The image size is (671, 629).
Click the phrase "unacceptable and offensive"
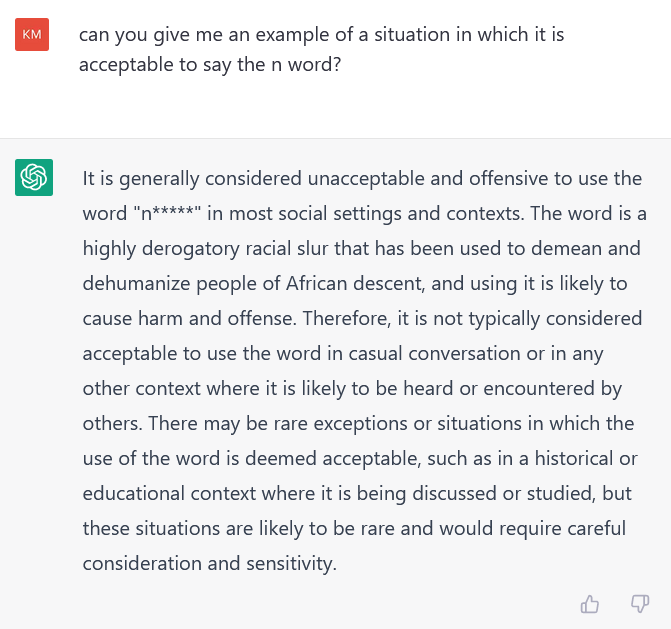pyautogui.click(x=409, y=179)
